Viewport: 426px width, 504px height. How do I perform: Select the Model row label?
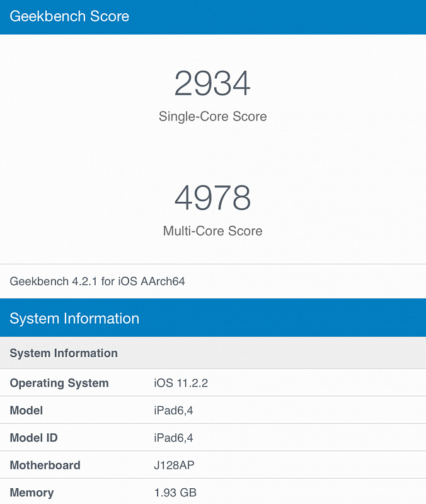click(x=26, y=411)
